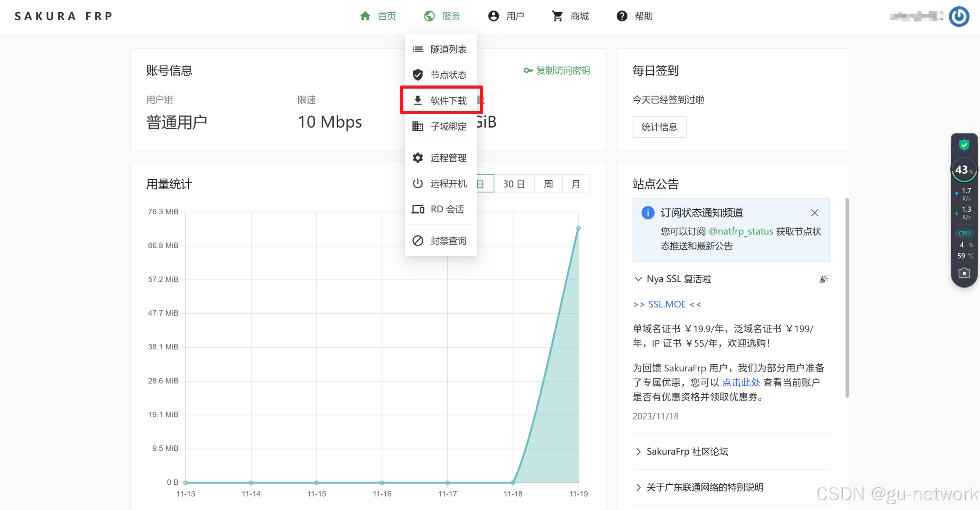Switch usage chart to 30 日 range
This screenshot has height=510, width=980.
click(x=514, y=184)
